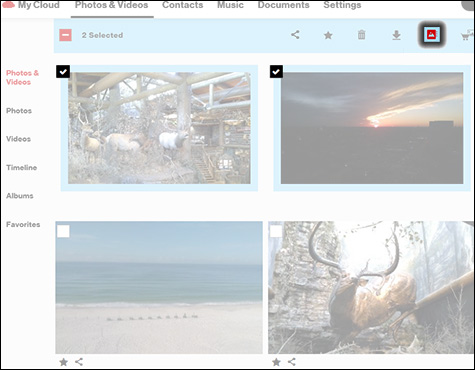475x370 pixels.
Task: Click the My Cloud logo
Action: click(x=31, y=5)
